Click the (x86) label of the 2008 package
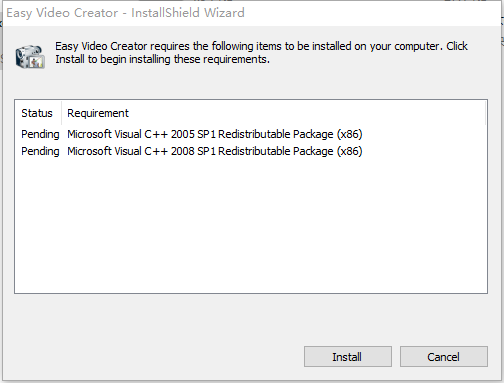Viewport: 504px width, 383px height. coord(349,151)
